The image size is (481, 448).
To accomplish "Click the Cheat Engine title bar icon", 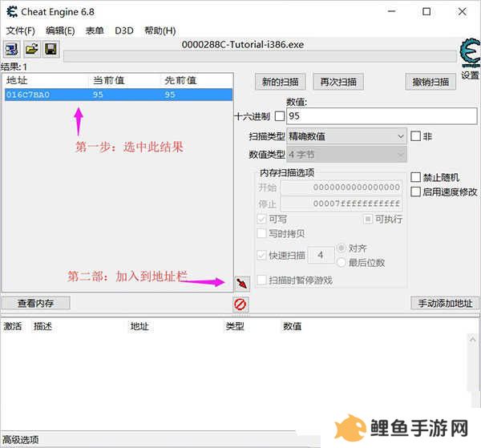I will click(x=12, y=12).
